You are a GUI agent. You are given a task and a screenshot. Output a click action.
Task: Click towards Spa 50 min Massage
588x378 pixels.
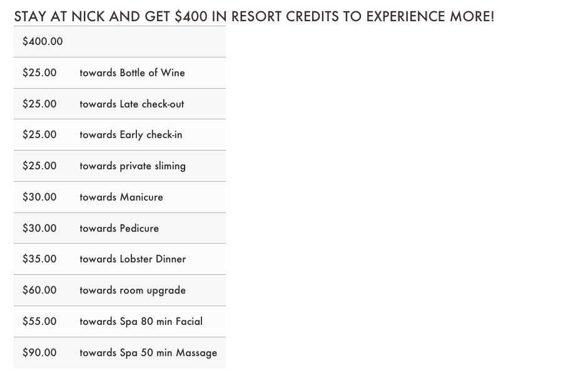point(148,352)
